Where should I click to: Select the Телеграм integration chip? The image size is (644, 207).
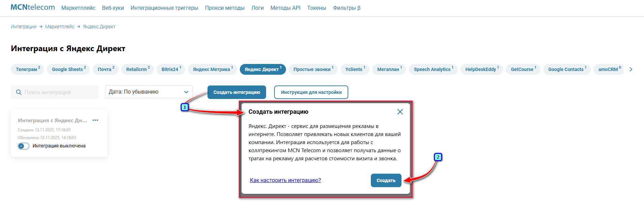point(28,69)
